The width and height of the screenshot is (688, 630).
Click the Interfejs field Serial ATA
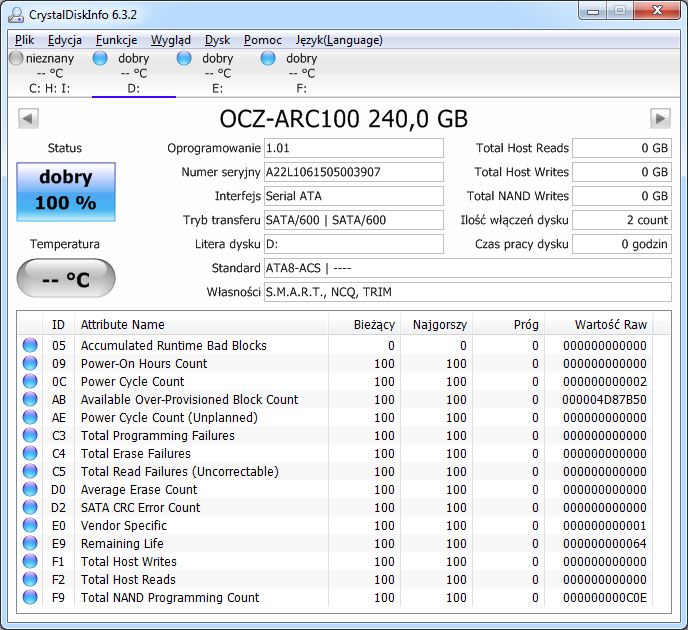(x=354, y=196)
